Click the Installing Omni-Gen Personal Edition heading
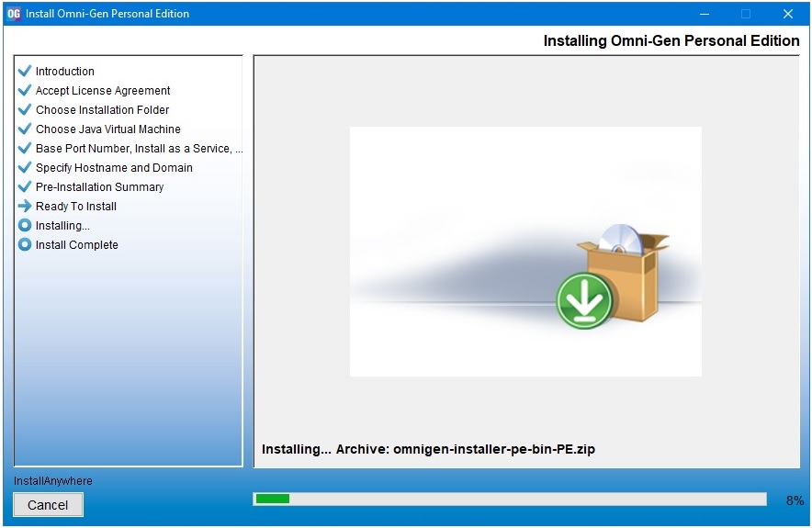Image resolution: width=812 pixels, height=528 pixels. click(x=671, y=41)
